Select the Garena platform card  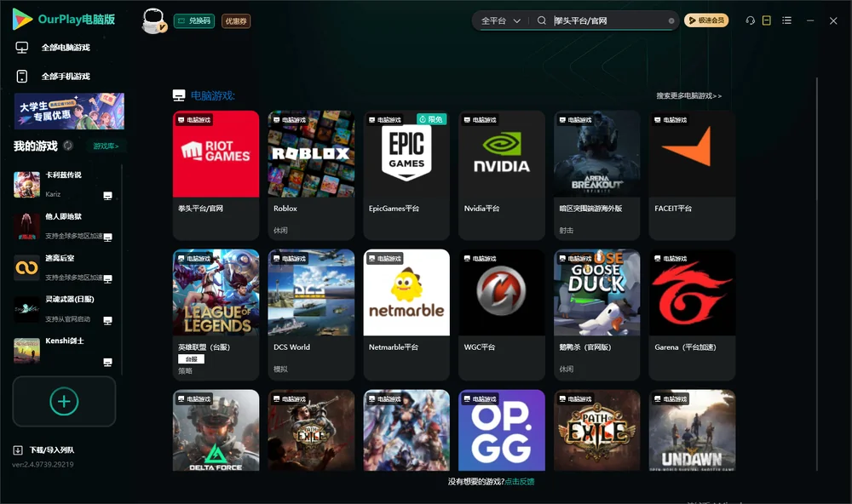pyautogui.click(x=692, y=314)
